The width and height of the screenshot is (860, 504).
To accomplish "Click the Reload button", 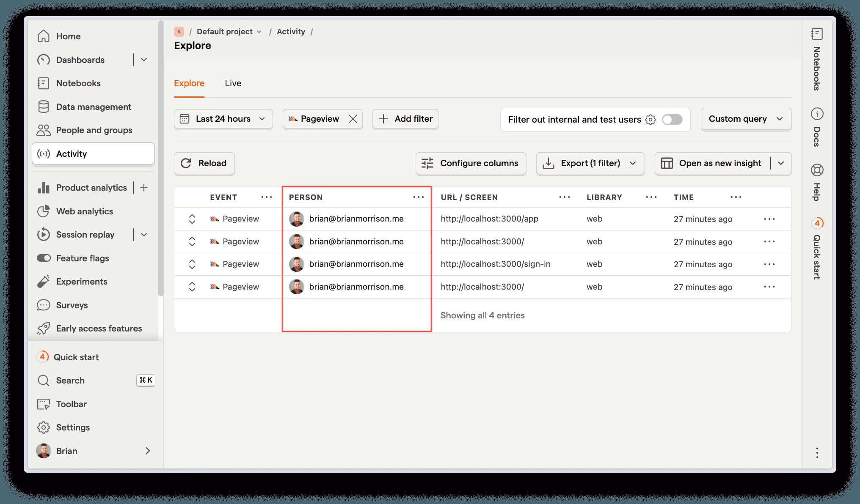I will 204,163.
